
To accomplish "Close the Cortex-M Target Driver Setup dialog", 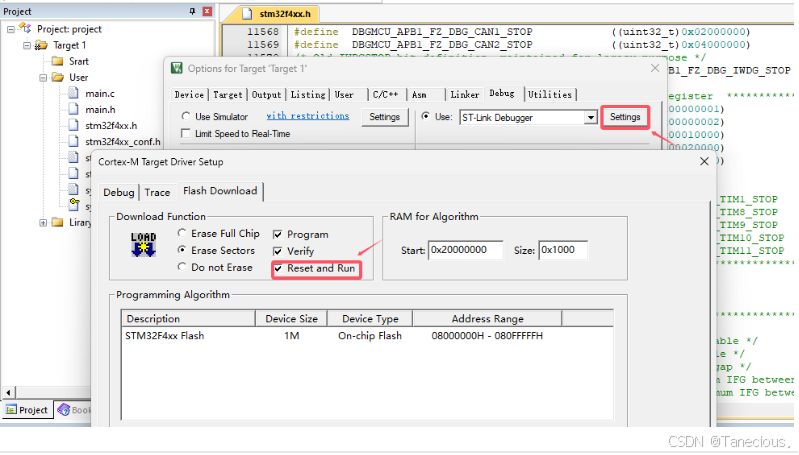I will (704, 162).
